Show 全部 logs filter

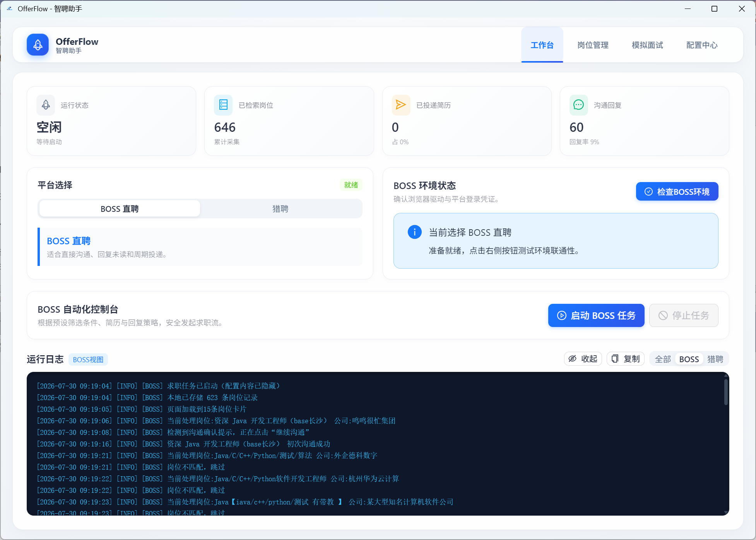pos(663,359)
